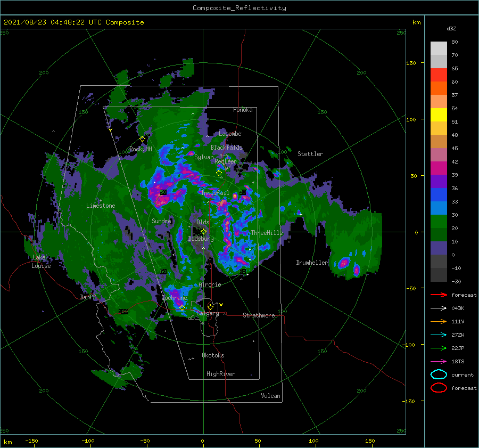479x448 pixels.
Task: Click the Calgary city label
Action: coord(208,313)
